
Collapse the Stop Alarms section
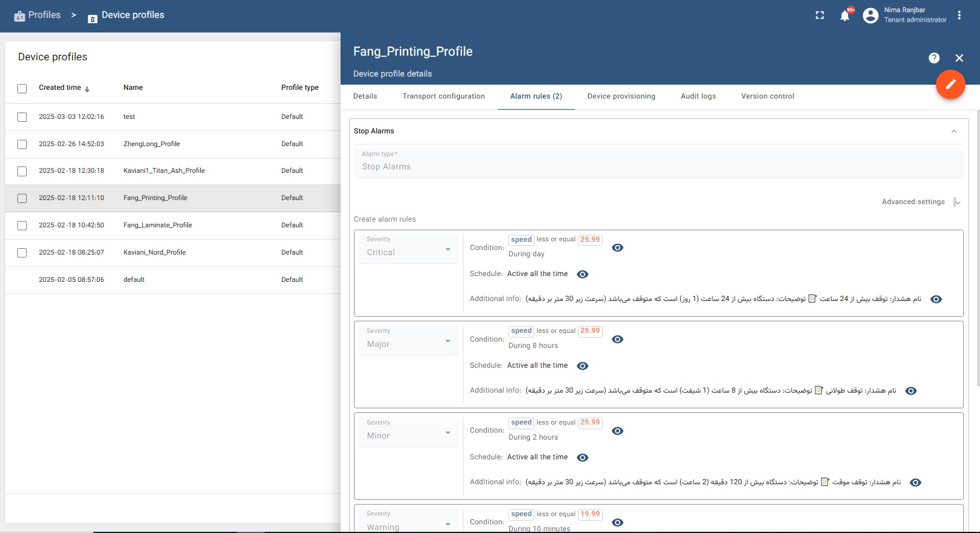[x=954, y=131]
